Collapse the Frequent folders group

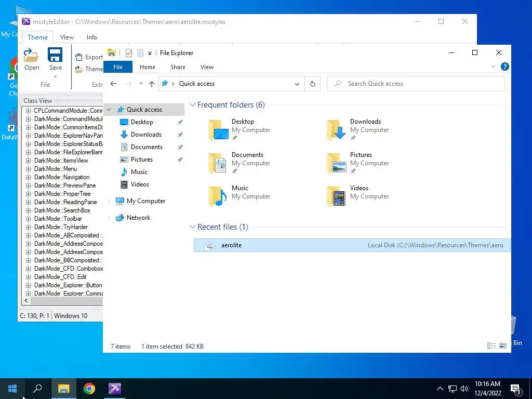point(192,105)
